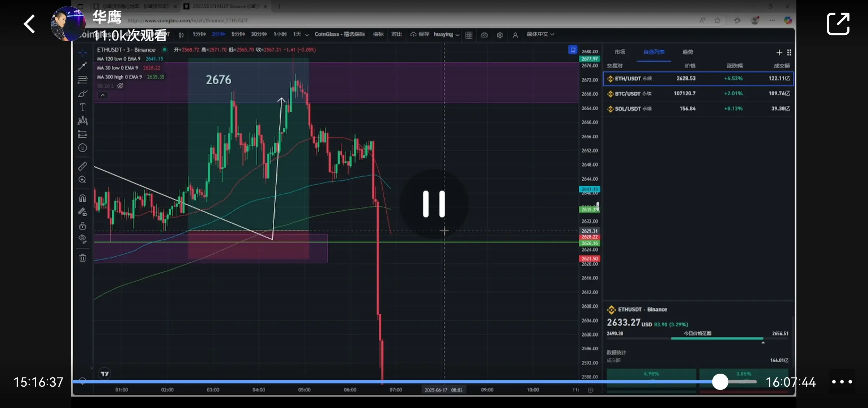Select the zoom-in tool
This screenshot has width=868, height=408.
(x=82, y=180)
